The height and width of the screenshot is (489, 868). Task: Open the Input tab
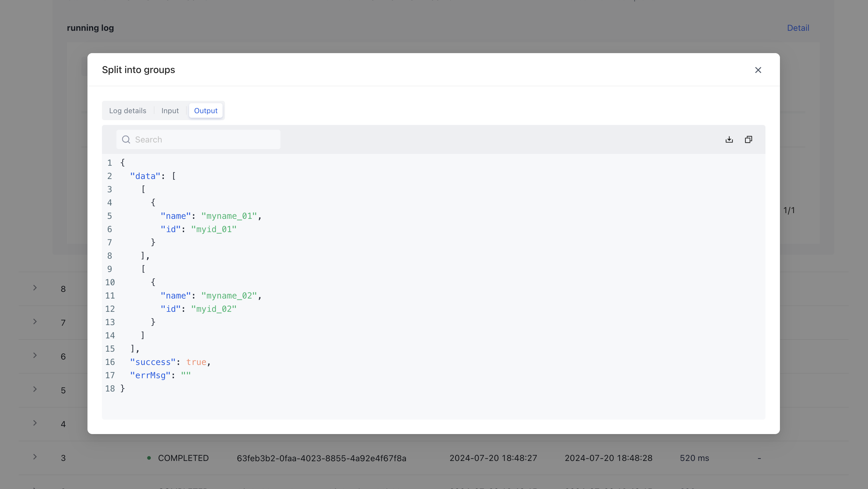click(170, 110)
